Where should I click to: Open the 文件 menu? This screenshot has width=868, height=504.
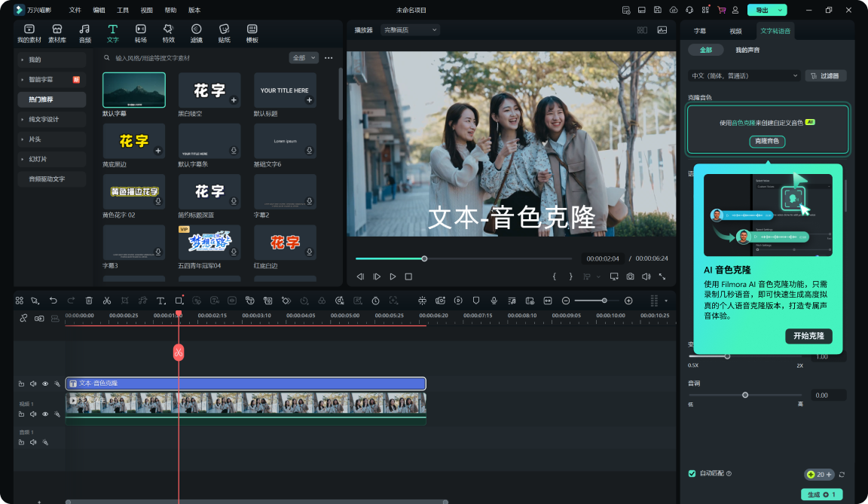coord(75,10)
